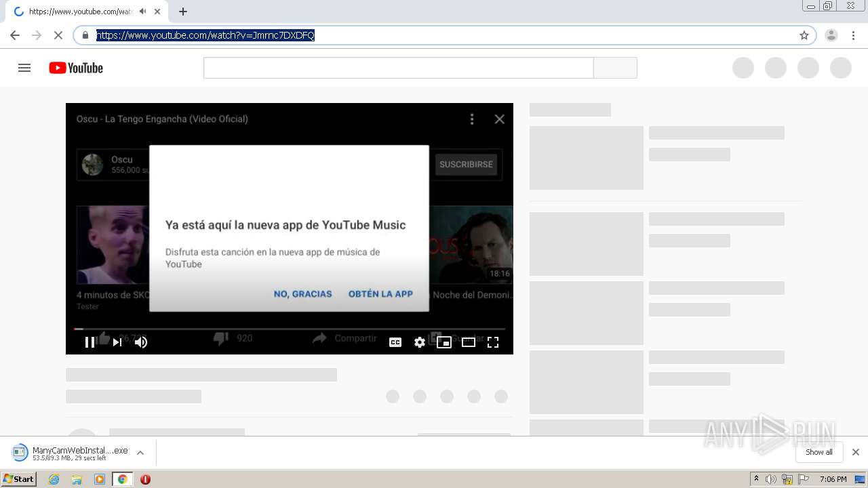The width and height of the screenshot is (868, 488).
Task: Bookmark this page with the star icon
Action: coord(804,35)
